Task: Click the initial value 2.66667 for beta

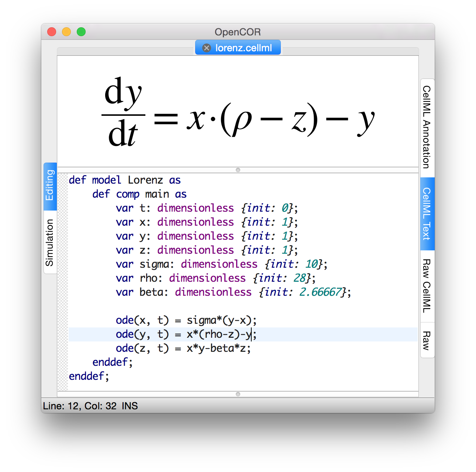Action: click(320, 292)
